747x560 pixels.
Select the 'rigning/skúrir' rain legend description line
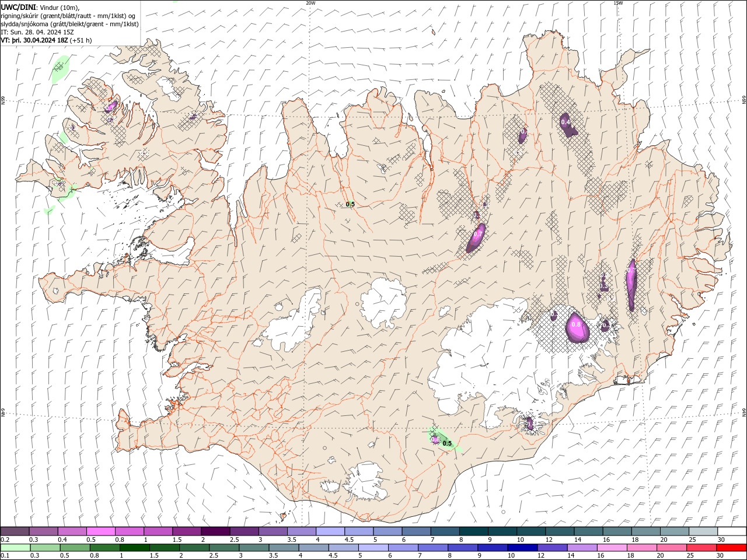pyautogui.click(x=68, y=15)
